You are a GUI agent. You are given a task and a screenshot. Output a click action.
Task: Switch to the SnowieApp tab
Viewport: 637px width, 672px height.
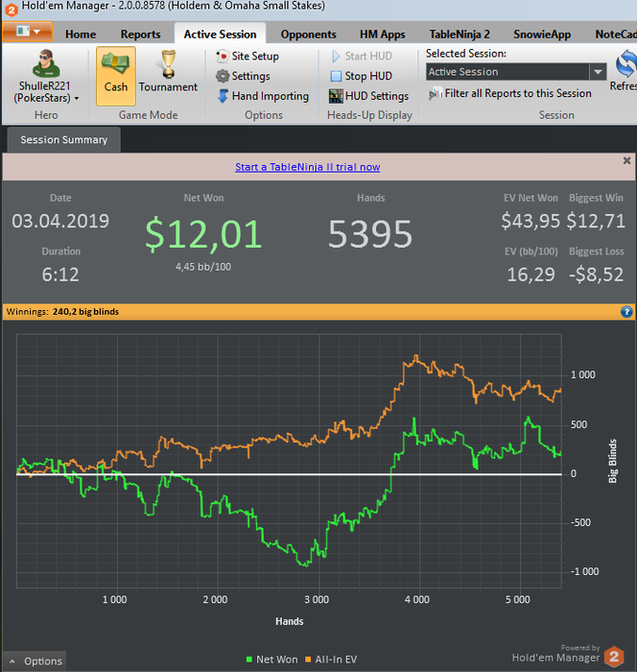pos(542,35)
